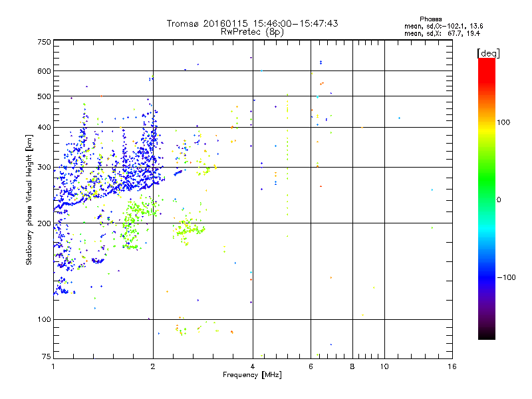
Task: Click the x-axis tick label '1'
Action: pyautogui.click(x=53, y=366)
